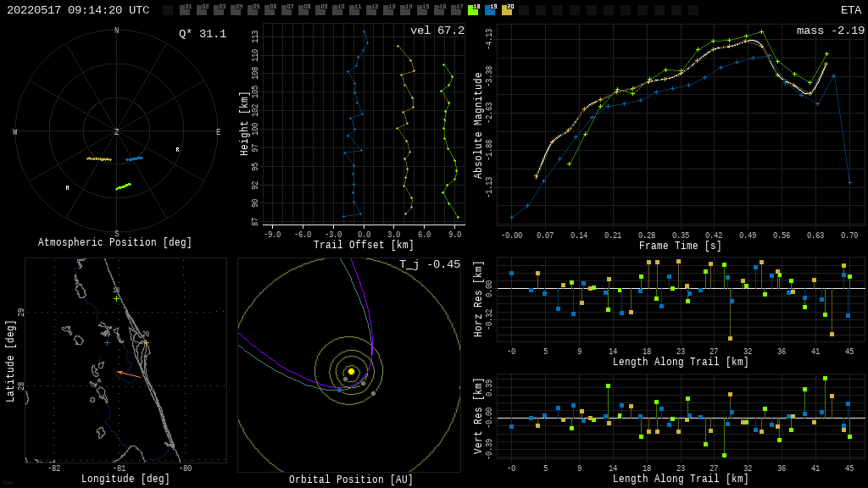
Task: Click the yellow Sun marker in orbital plot
Action: click(x=351, y=371)
